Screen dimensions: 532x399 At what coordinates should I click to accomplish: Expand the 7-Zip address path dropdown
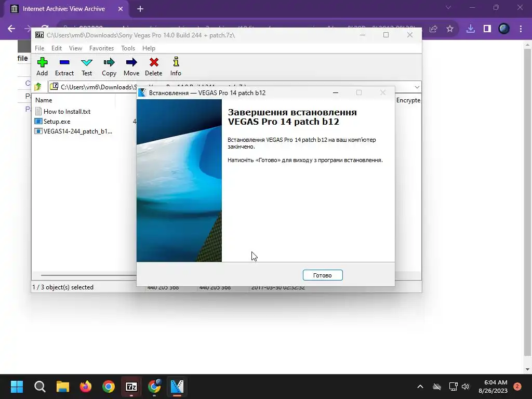[417, 87]
